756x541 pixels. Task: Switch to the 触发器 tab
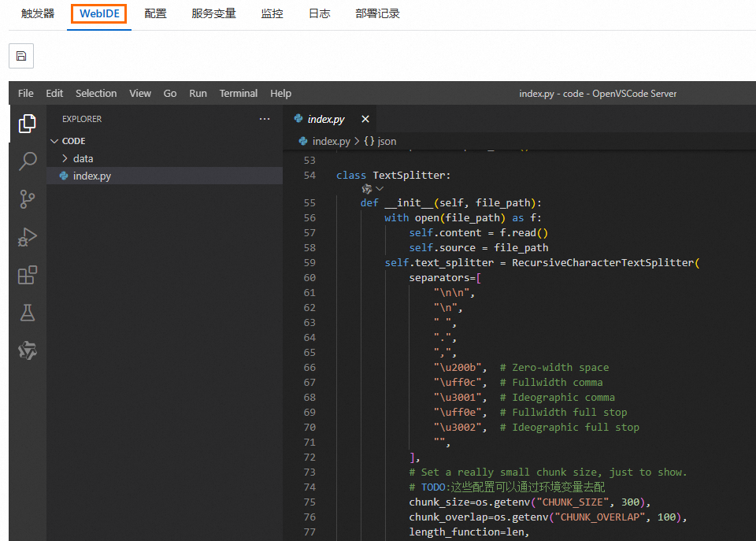[38, 13]
